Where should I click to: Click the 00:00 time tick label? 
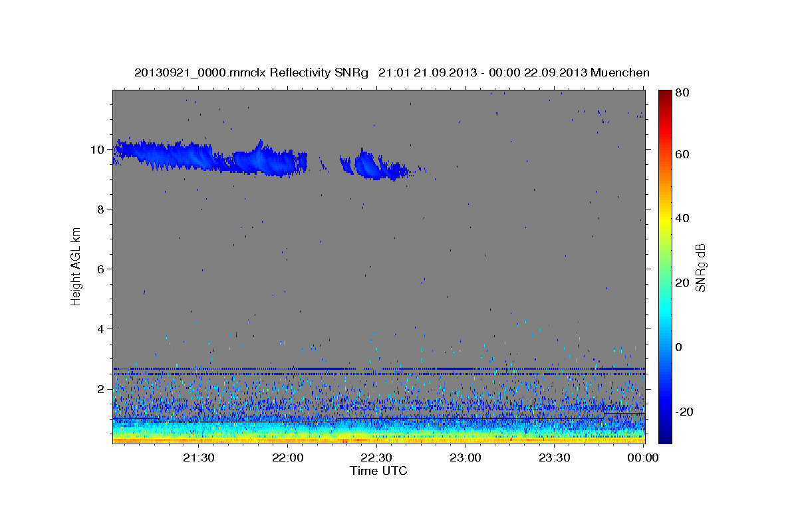point(643,458)
